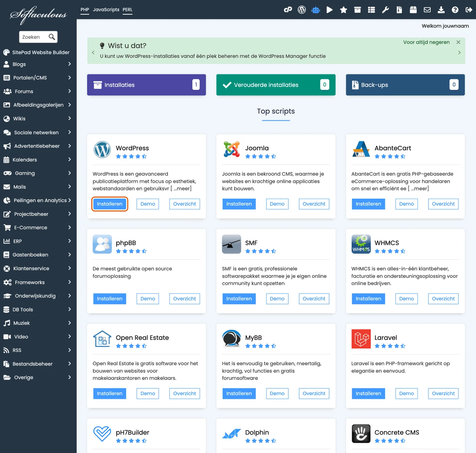Viewport: 476px width, 453px height.
Task: Click Installeren for WordPress
Action: pos(109,204)
